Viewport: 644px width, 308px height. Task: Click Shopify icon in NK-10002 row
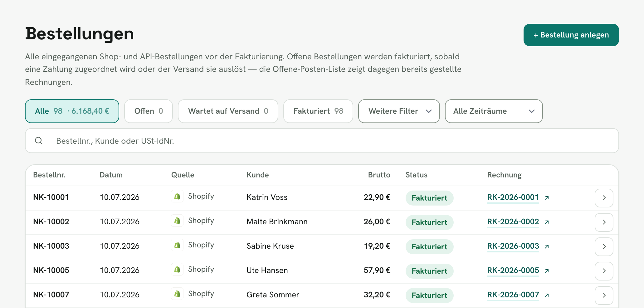click(177, 221)
